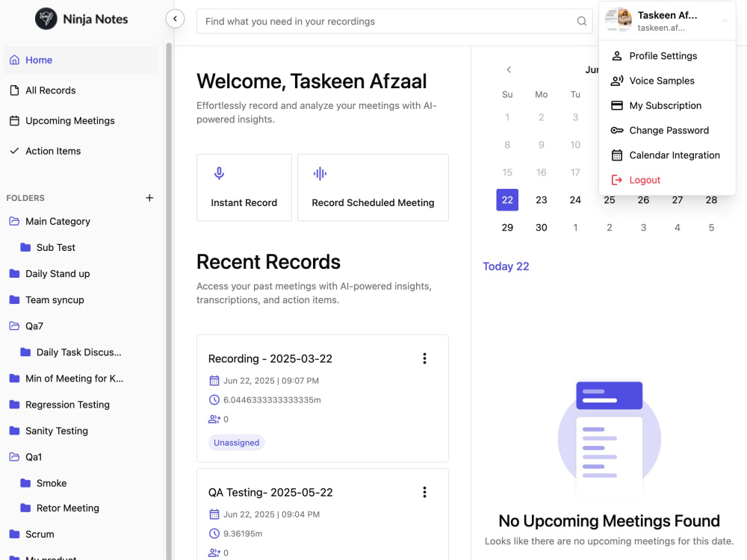Select date 22 in the calendar
Image resolution: width=747 pixels, height=560 pixels.
[507, 200]
